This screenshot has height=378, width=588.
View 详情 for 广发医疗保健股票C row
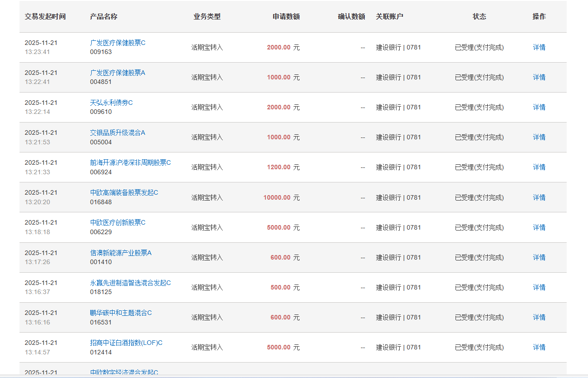(539, 47)
